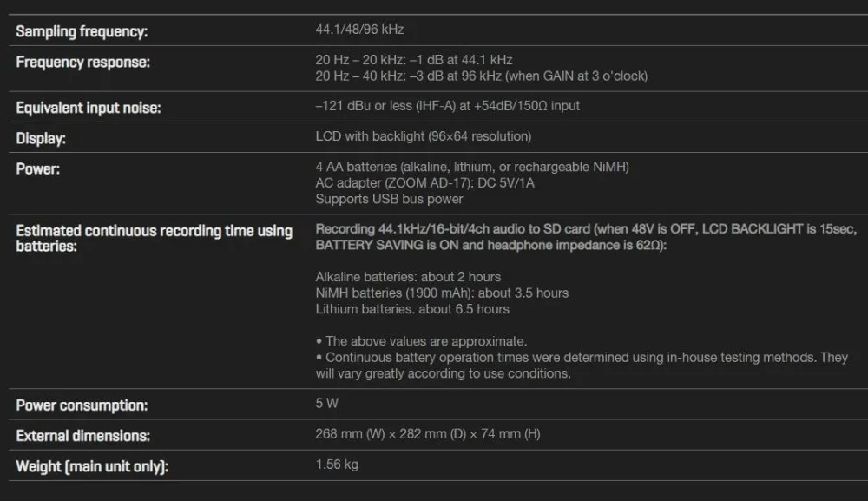This screenshot has height=501, width=868.
Task: Click the Alkaline batteries about 2 hours line
Action: [408, 277]
